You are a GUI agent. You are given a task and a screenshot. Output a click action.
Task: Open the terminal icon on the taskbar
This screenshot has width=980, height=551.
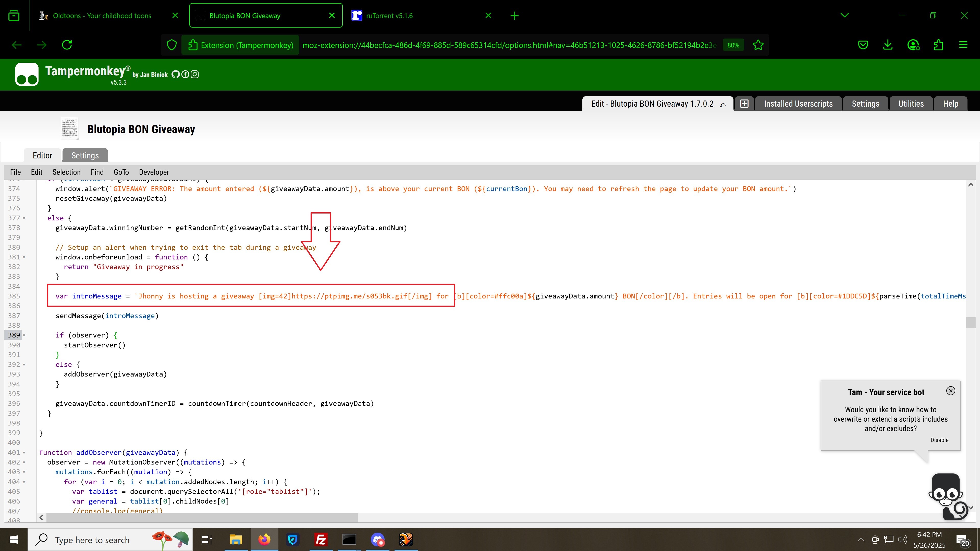click(349, 540)
